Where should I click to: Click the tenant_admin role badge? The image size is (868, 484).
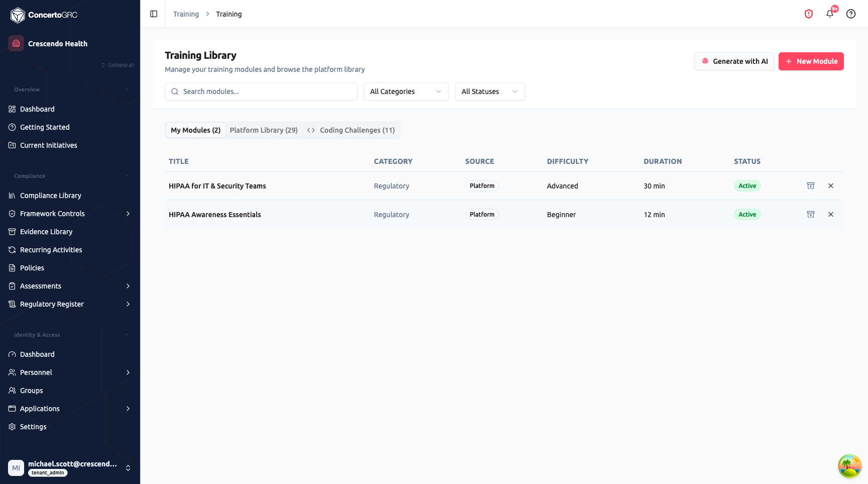coord(48,473)
